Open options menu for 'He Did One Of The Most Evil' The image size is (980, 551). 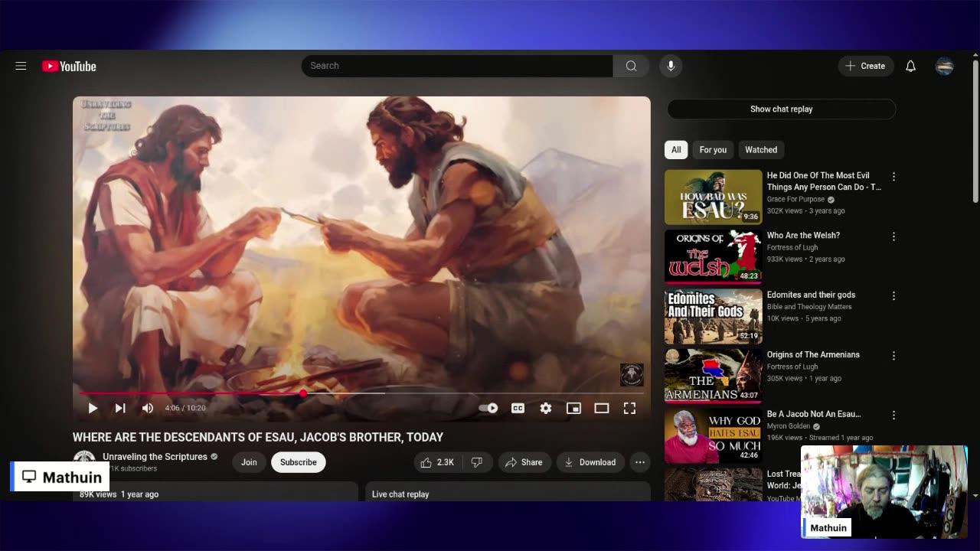click(x=893, y=177)
